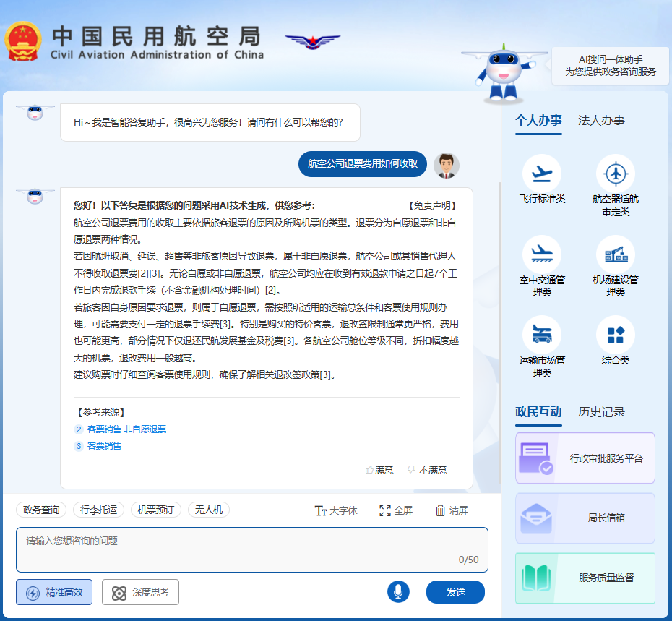Switch to 精准高效 mode
Image resolution: width=672 pixels, height=621 pixels.
(x=53, y=591)
